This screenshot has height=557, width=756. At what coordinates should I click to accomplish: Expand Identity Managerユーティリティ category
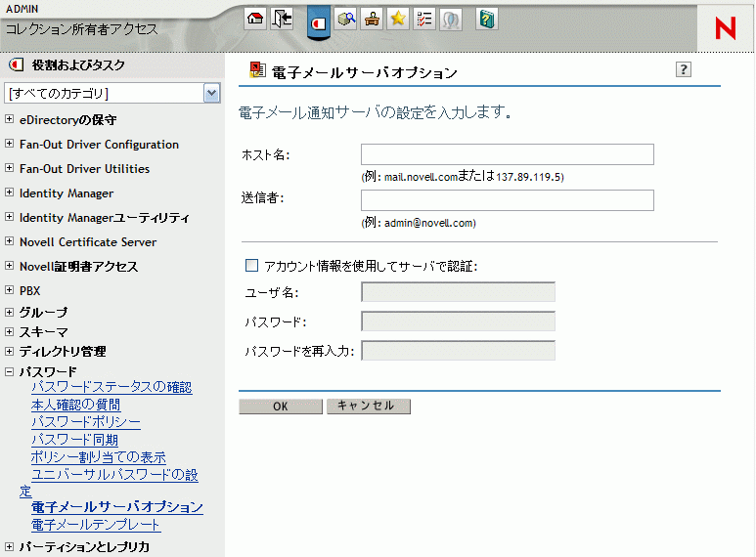pyautogui.click(x=9, y=217)
